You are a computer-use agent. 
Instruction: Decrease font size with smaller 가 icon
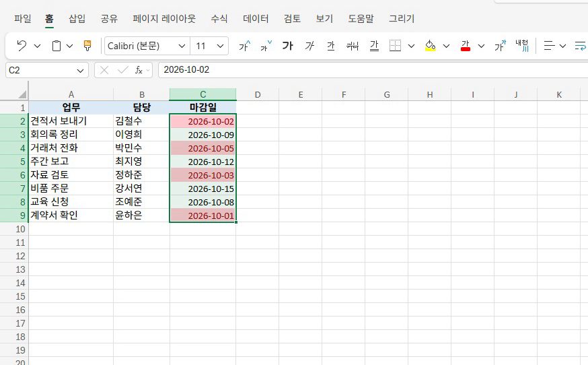266,46
